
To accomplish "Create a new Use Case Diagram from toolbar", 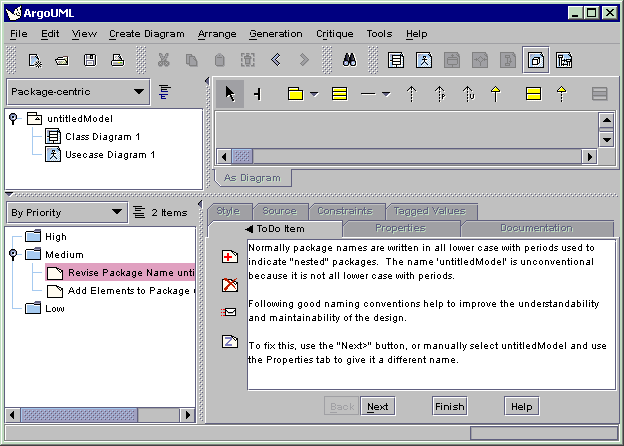I will coord(424,60).
